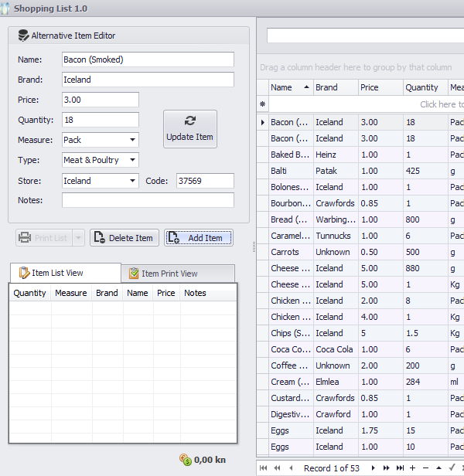Click the minus icon to delete record

[x=425, y=467]
